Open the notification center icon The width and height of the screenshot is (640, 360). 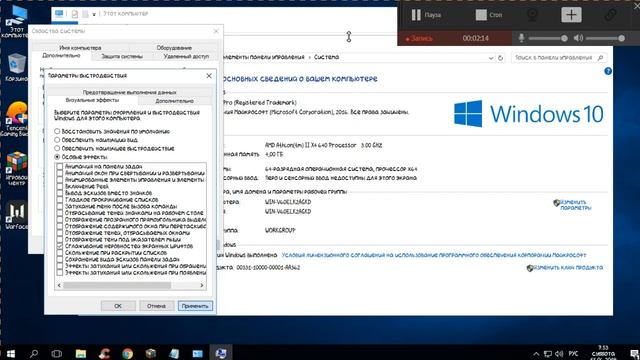coord(634,354)
